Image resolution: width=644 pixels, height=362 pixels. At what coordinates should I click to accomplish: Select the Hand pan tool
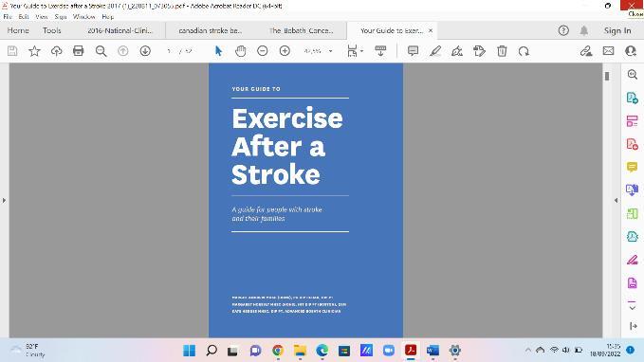point(240,51)
